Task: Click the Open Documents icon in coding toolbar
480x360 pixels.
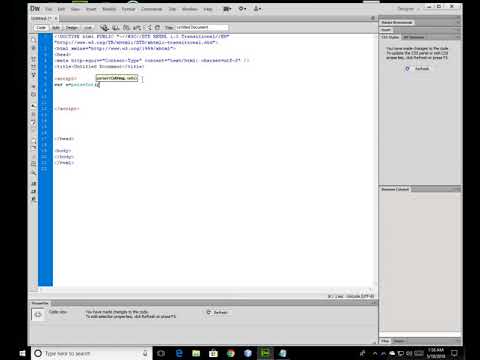Action: click(x=33, y=40)
